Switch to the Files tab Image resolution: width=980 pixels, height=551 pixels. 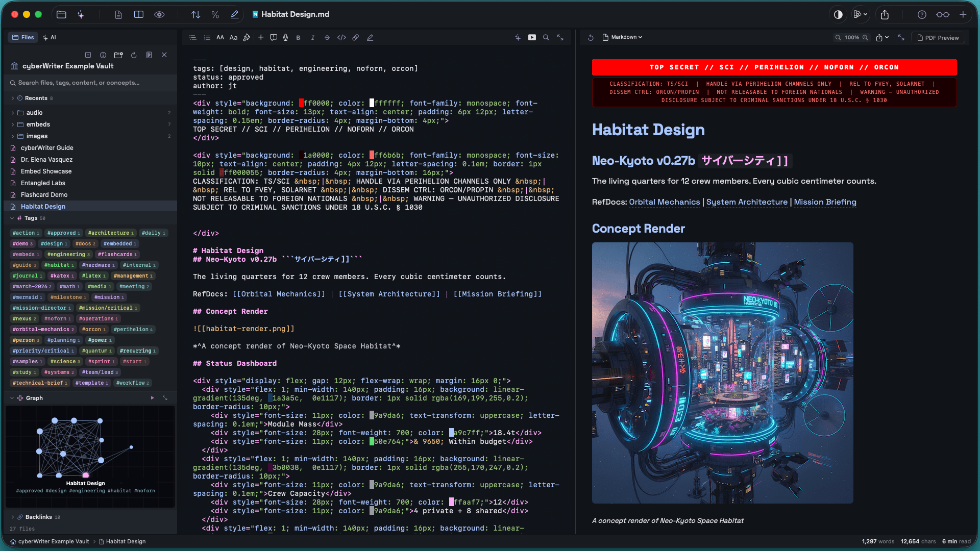coord(23,37)
